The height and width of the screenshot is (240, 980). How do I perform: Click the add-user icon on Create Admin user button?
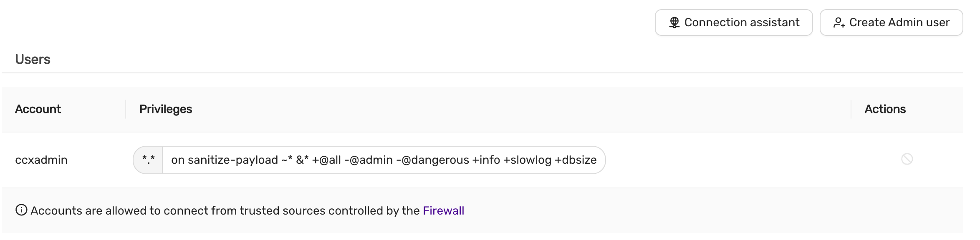[839, 23]
